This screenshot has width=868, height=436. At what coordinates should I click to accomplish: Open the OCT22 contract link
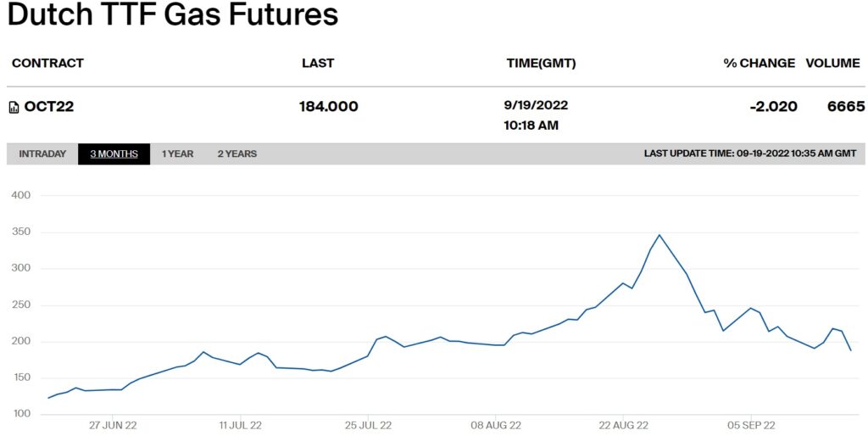49,107
